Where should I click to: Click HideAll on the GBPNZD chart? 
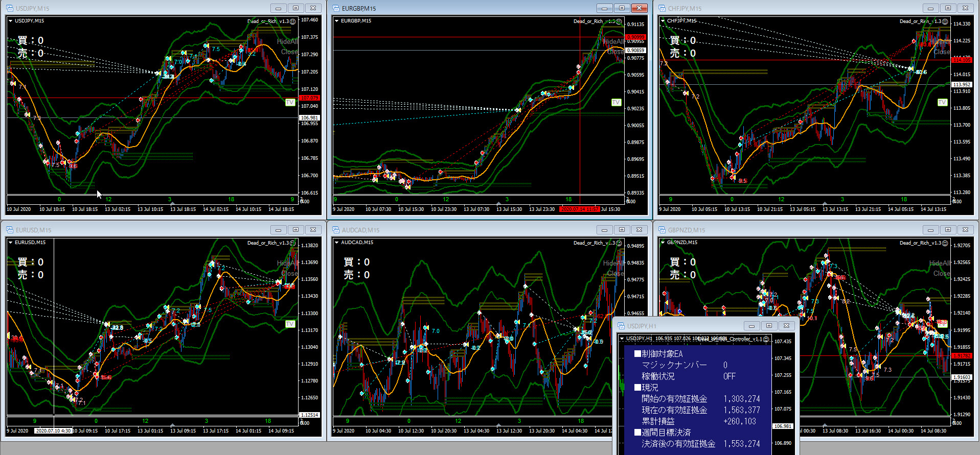pyautogui.click(x=940, y=263)
